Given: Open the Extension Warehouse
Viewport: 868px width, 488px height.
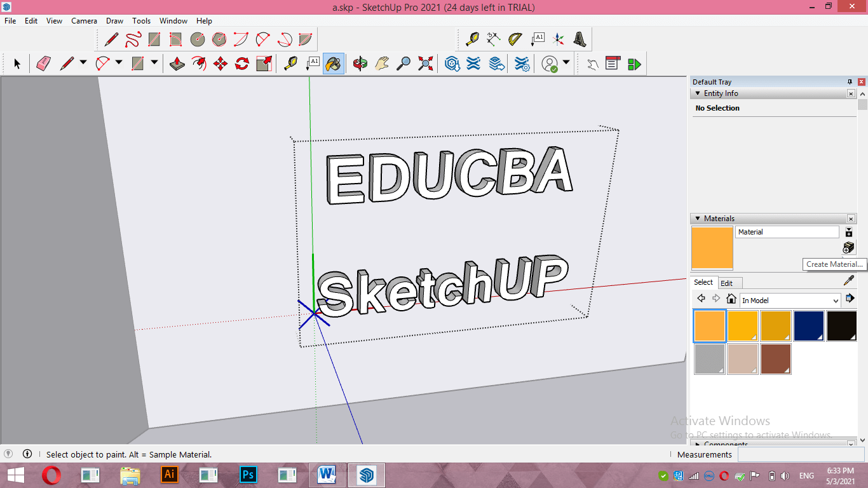Looking at the screenshot, I should [x=473, y=64].
